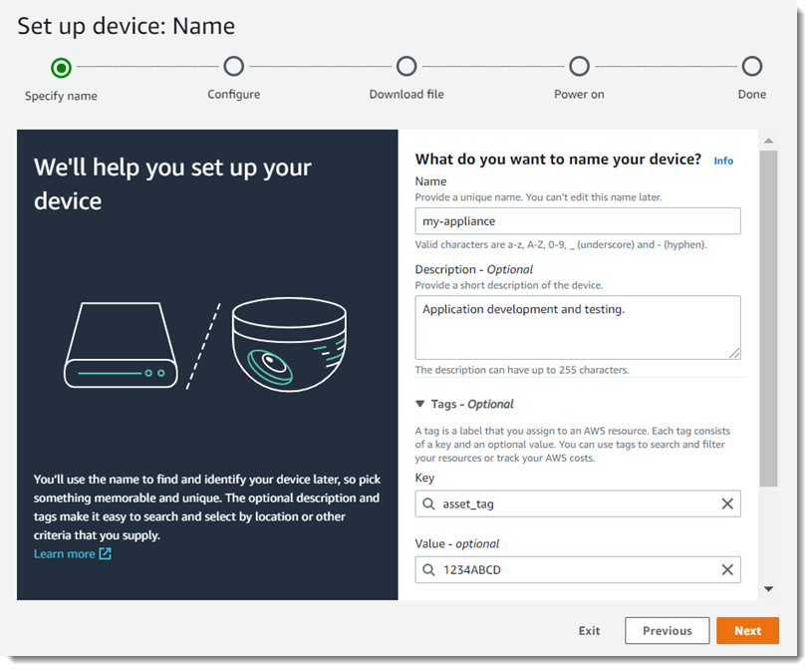The image size is (812, 671).
Task: Clear the 1234ABCD Value field
Action: pos(727,570)
